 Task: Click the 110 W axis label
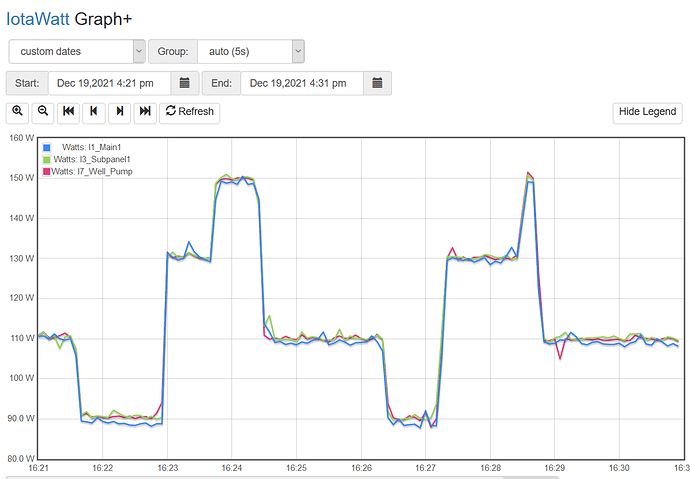click(22, 338)
